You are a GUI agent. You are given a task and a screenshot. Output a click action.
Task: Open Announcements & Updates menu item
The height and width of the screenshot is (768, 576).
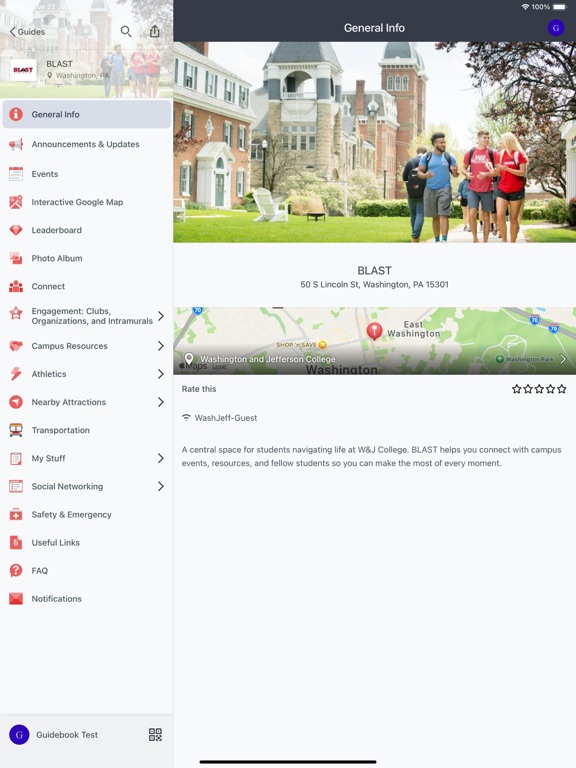click(87, 144)
